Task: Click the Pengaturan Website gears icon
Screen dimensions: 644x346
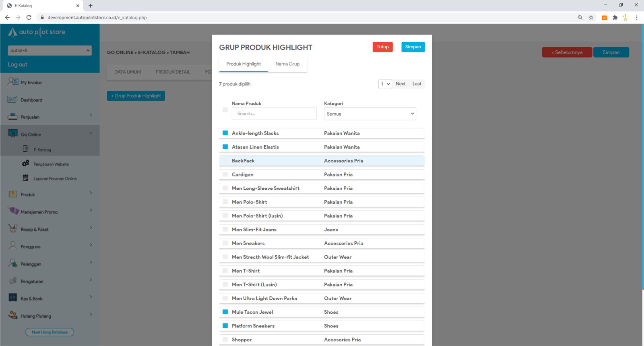Action: 26,164
